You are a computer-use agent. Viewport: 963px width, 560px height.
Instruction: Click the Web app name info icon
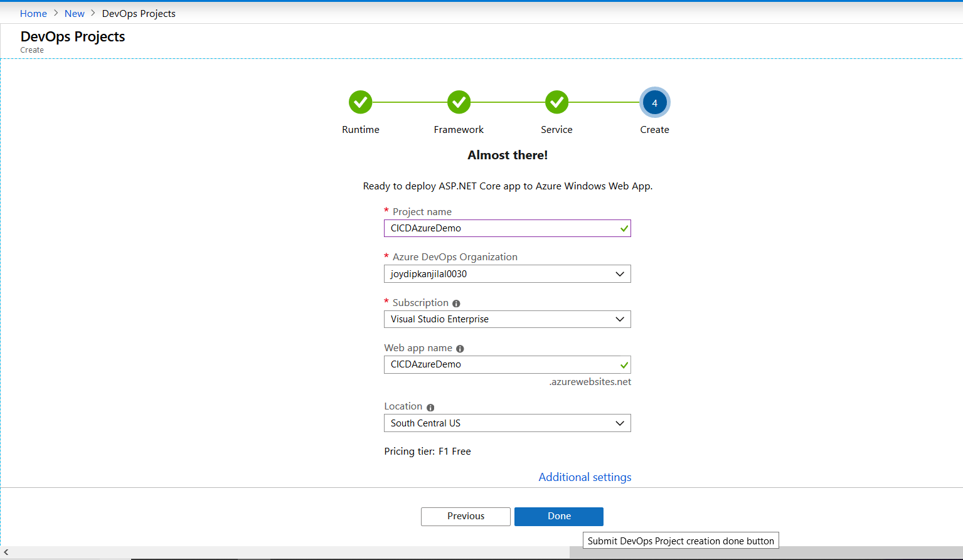(x=460, y=349)
